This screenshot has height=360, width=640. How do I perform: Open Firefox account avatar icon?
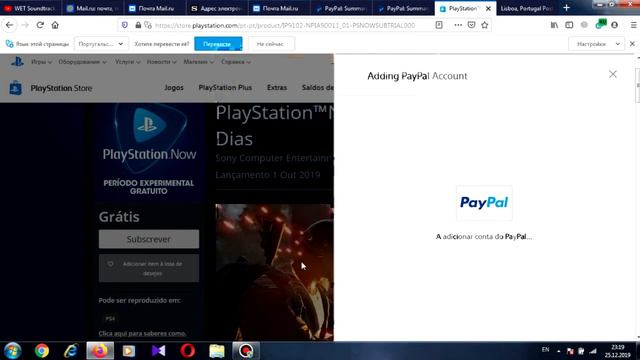pos(614,25)
